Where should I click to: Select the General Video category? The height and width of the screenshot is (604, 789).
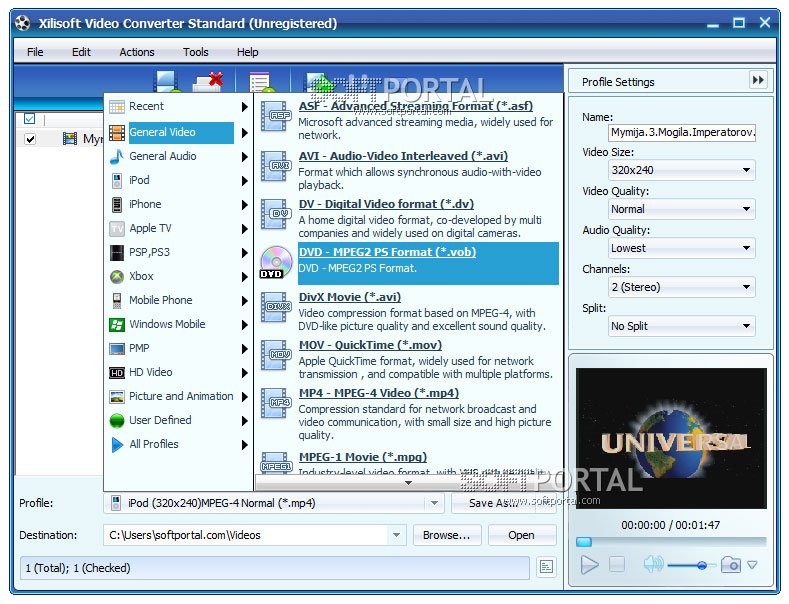[179, 132]
